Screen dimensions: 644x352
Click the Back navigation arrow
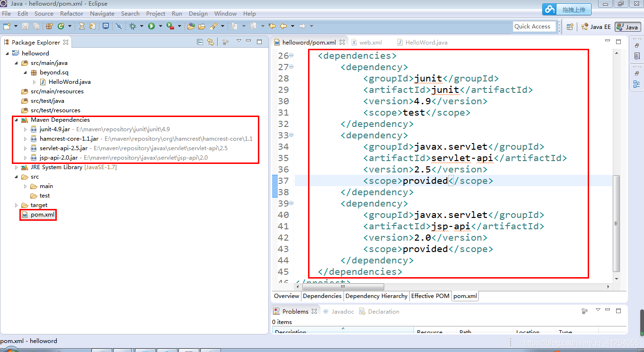click(x=283, y=26)
